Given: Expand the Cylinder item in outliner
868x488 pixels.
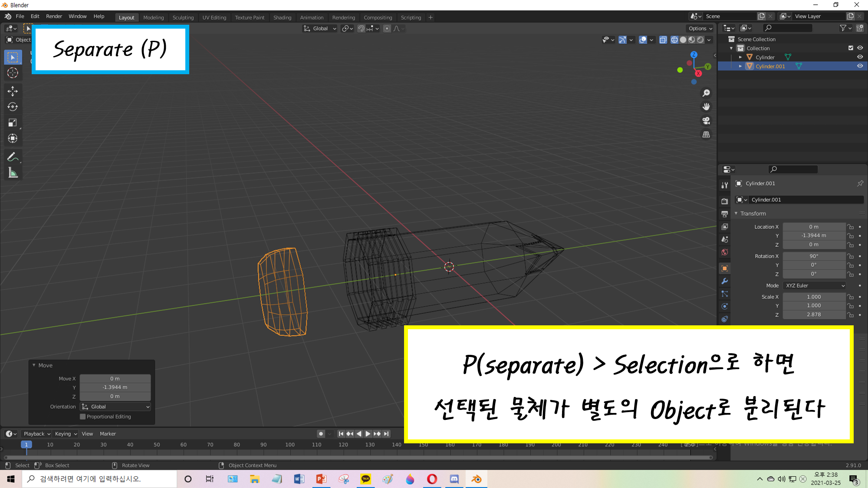Looking at the screenshot, I should tap(740, 57).
